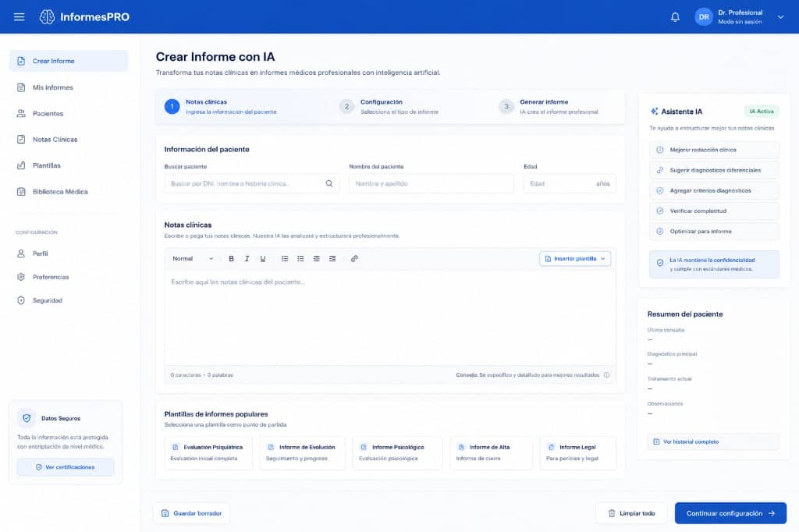Viewport: 799px width, 532px height.
Task: Focus the Nombre del paciente field
Action: [x=431, y=183]
